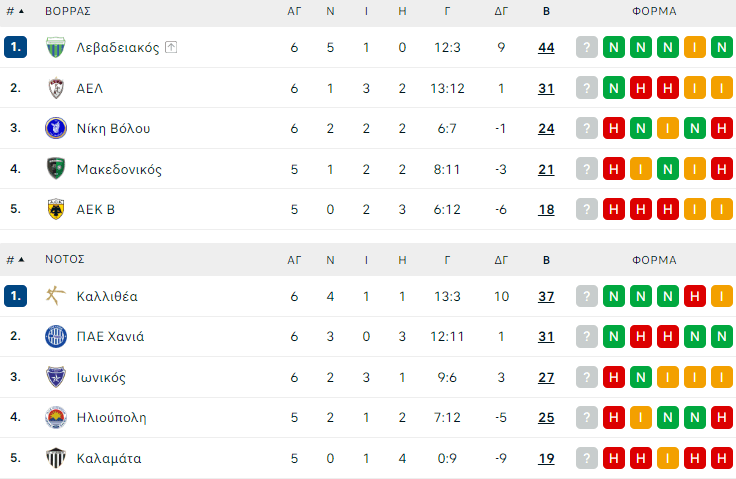Viewport: 736px width, 479px height.
Task: Sort ΒΟΡΡΑΣ table by rank column
Action: pyautogui.click(x=14, y=12)
